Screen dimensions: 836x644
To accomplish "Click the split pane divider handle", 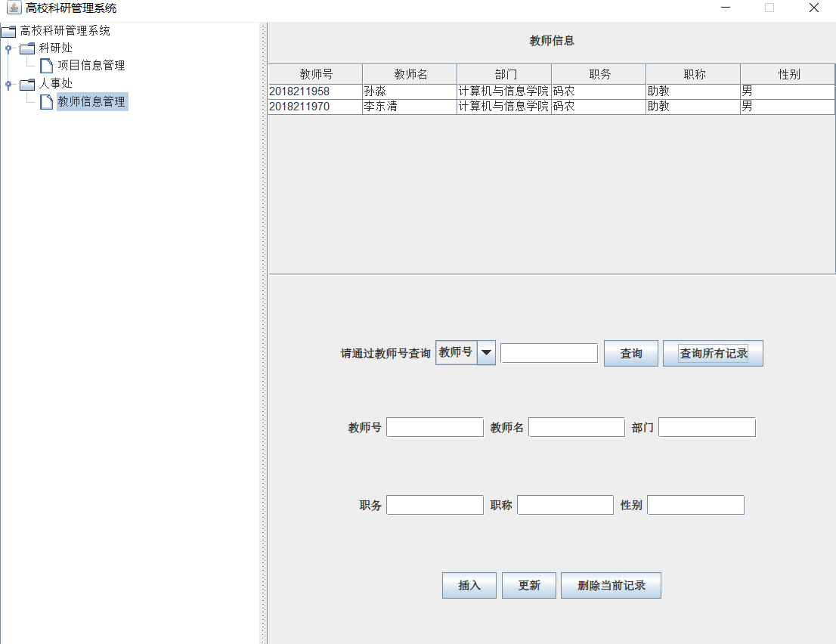I will pos(263,333).
